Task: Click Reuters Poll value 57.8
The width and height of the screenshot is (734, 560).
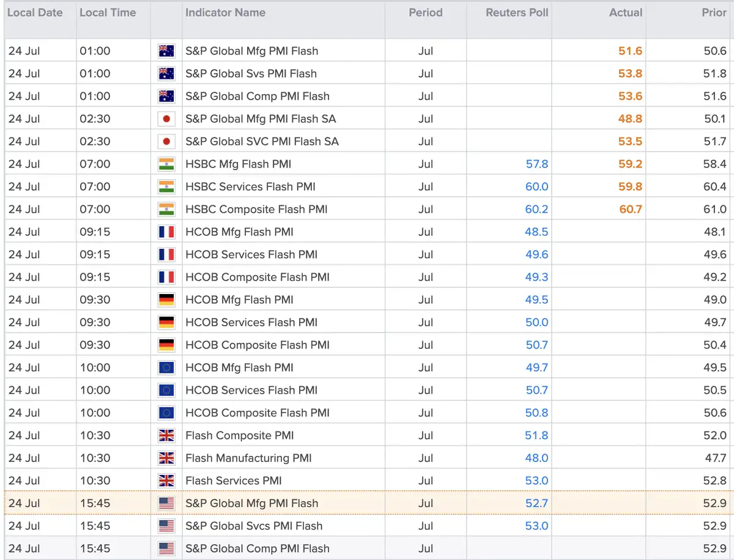Action: pos(537,164)
